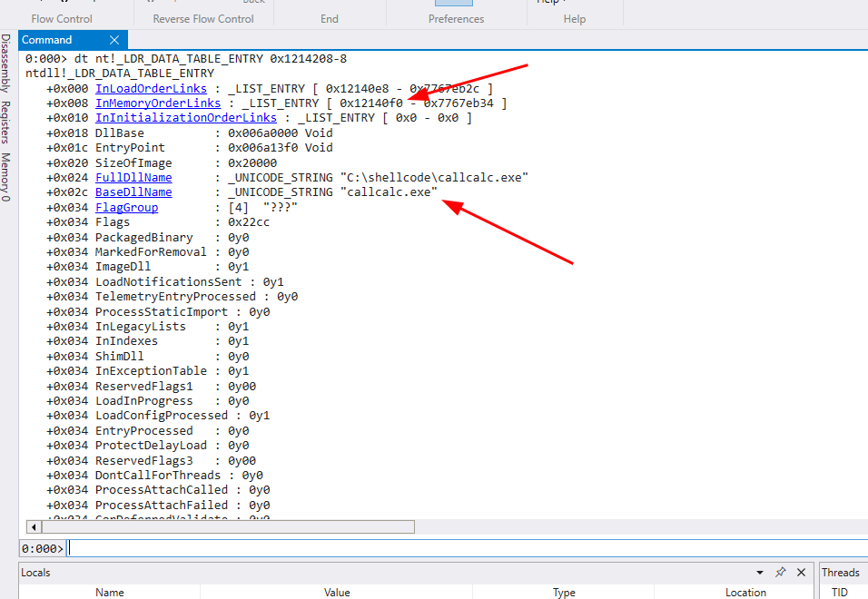Pin the Locals panel
Screen dimensions: 868x599
780,572
